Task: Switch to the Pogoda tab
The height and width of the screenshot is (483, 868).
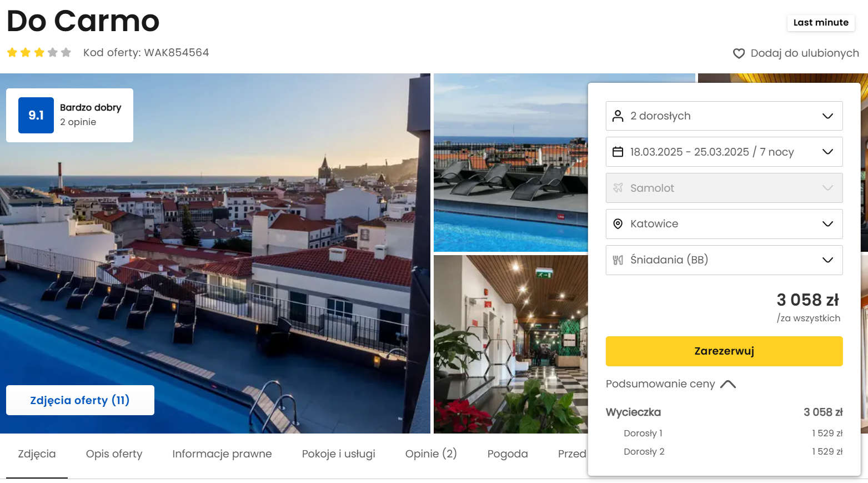Action: [508, 454]
